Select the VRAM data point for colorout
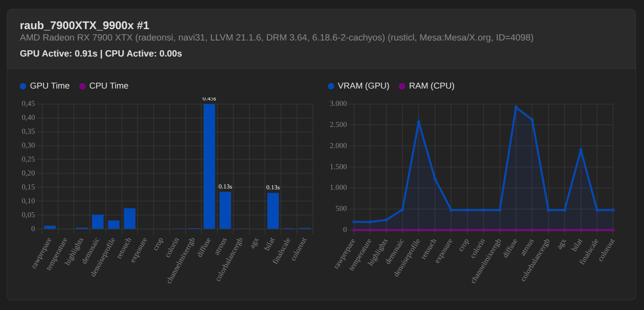Image resolution: width=644 pixels, height=310 pixels. pyautogui.click(x=613, y=210)
